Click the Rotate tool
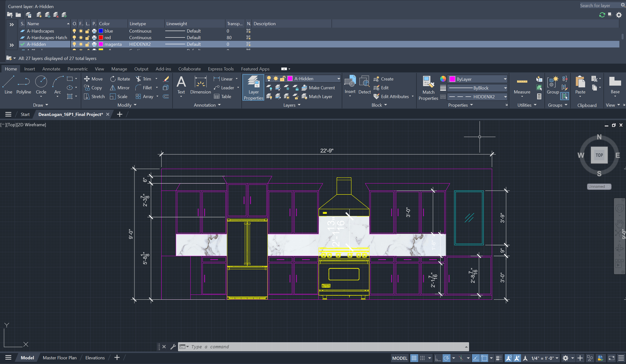626x364 pixels. 120,79
